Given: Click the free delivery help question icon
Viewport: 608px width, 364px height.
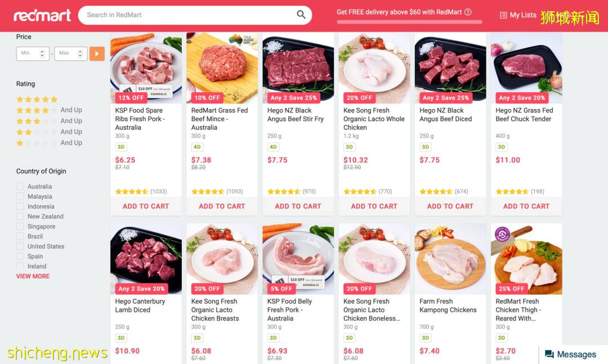Looking at the screenshot, I should tap(468, 12).
